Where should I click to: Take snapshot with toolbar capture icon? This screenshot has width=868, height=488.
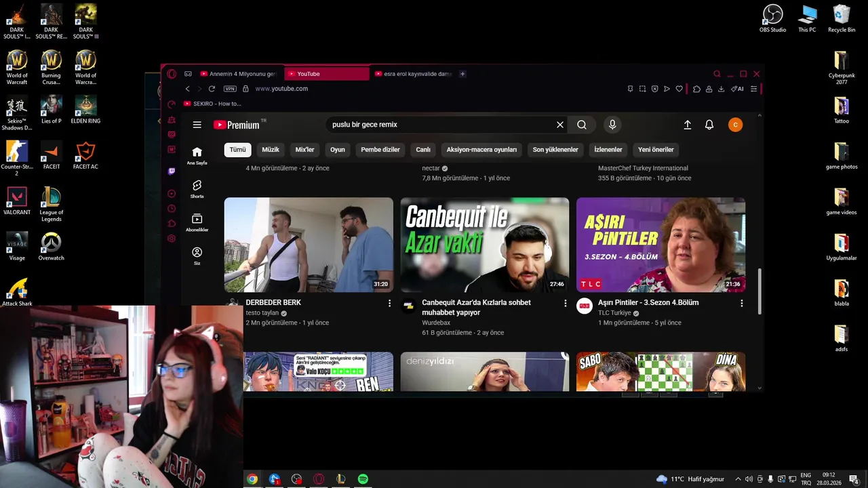point(642,89)
